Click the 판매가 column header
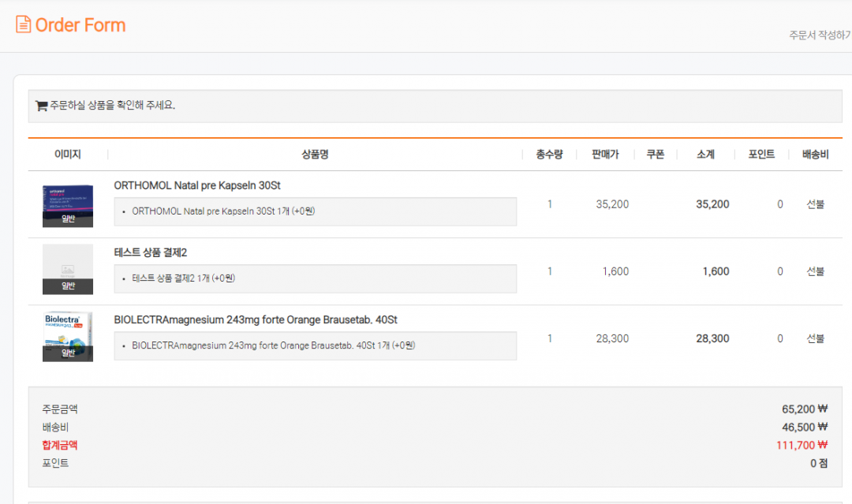Image resolution: width=852 pixels, height=504 pixels. pyautogui.click(x=605, y=155)
